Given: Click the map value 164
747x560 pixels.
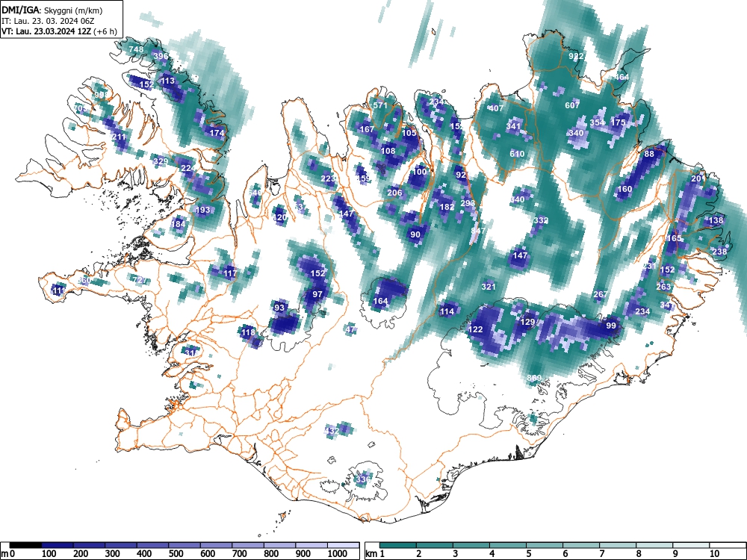Looking at the screenshot, I should pos(381,301).
